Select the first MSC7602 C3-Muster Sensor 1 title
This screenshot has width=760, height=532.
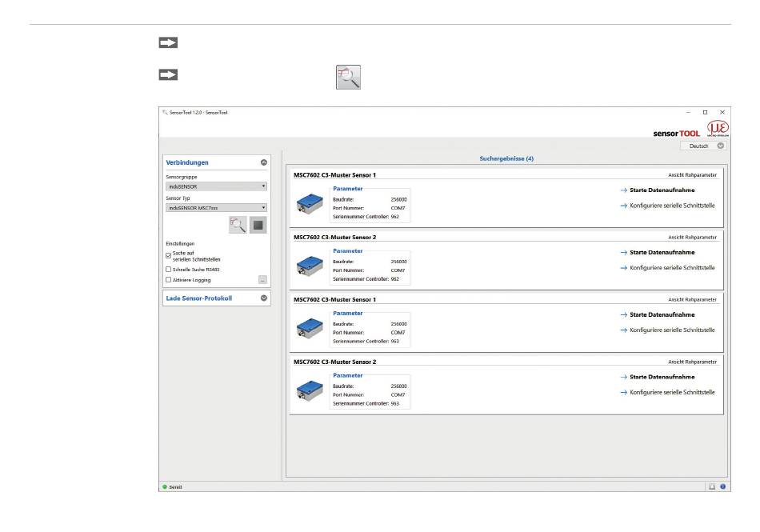pos(334,175)
